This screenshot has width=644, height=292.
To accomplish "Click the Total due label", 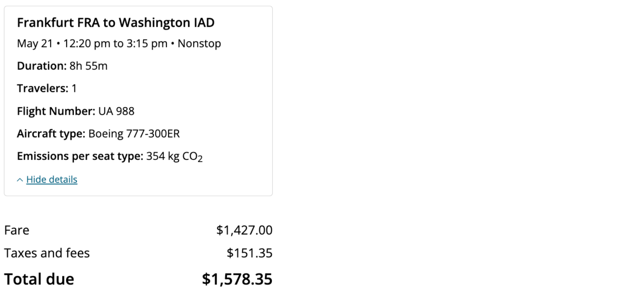I will point(39,279).
